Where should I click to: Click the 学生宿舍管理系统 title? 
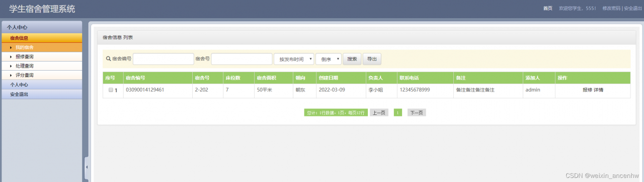(42, 9)
